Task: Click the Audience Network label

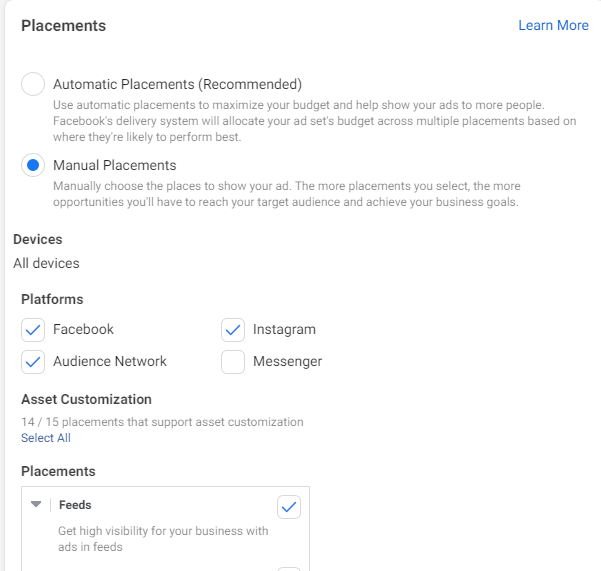Action: coord(110,361)
